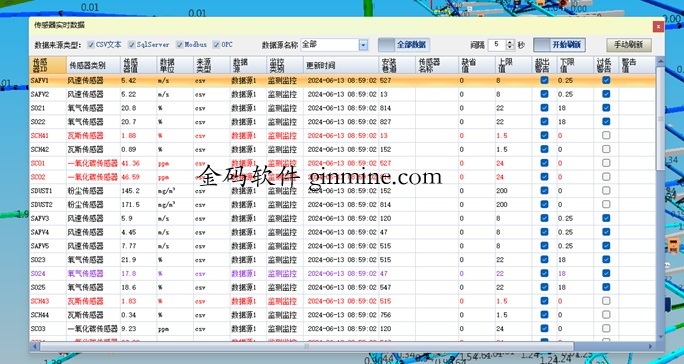Sort by 传感器类别 column header

tap(93, 65)
